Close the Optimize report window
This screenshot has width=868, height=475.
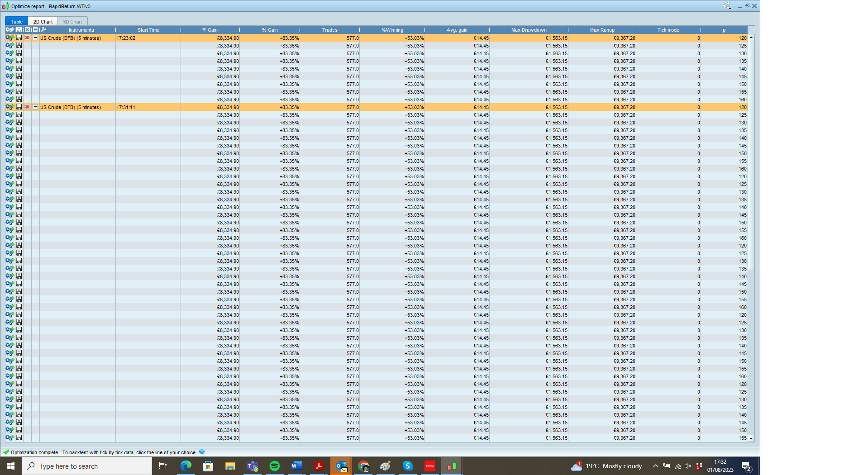(x=754, y=6)
